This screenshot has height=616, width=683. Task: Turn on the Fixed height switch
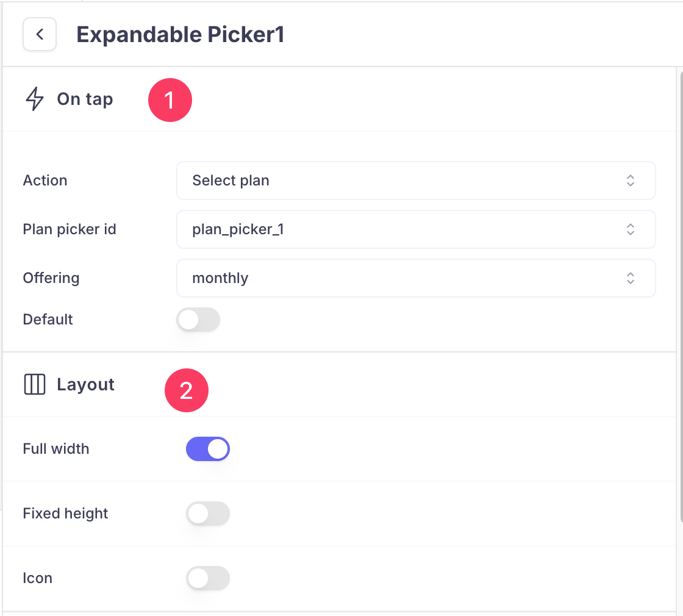click(208, 514)
